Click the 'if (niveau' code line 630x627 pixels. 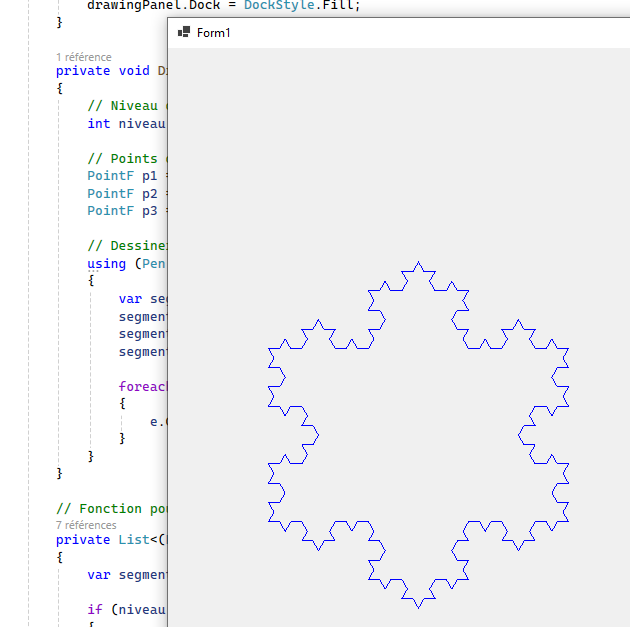click(127, 610)
